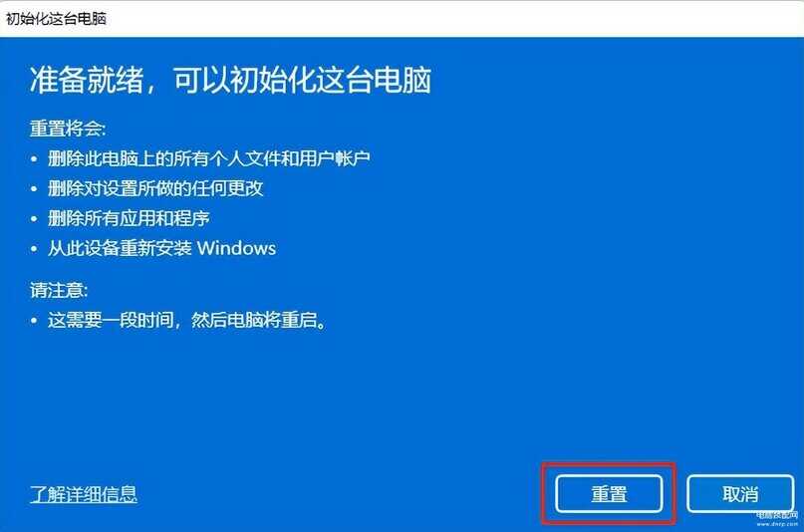Click the 删除所有应用和程序 line
Image resolution: width=804 pixels, height=532 pixels.
tap(129, 218)
